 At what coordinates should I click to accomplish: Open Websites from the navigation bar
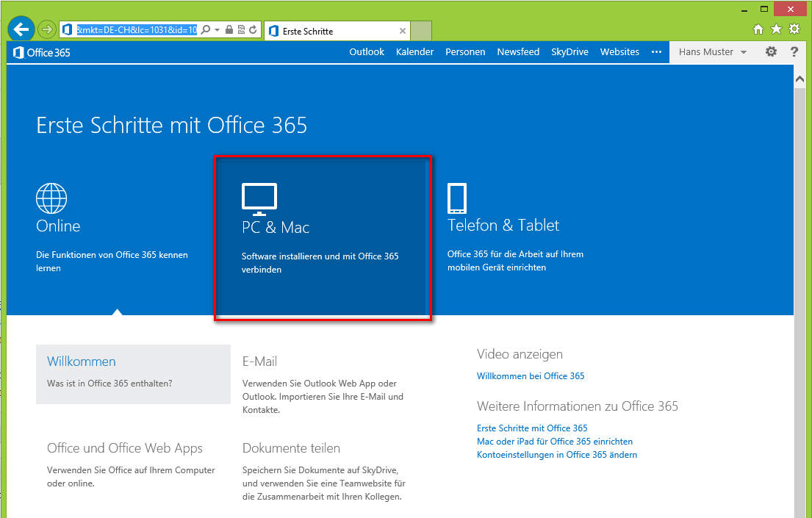pos(620,51)
